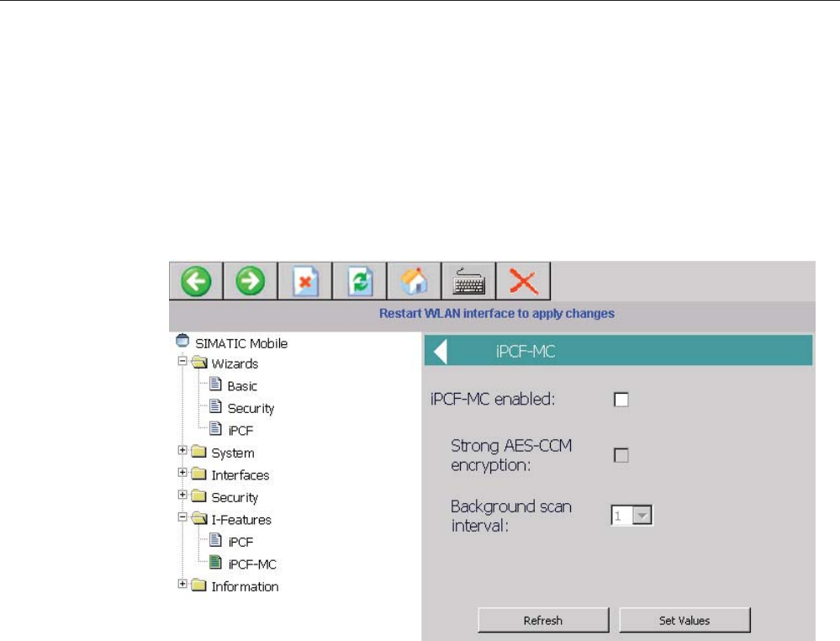Click the Refresh button
The width and height of the screenshot is (840, 641).
click(x=543, y=620)
